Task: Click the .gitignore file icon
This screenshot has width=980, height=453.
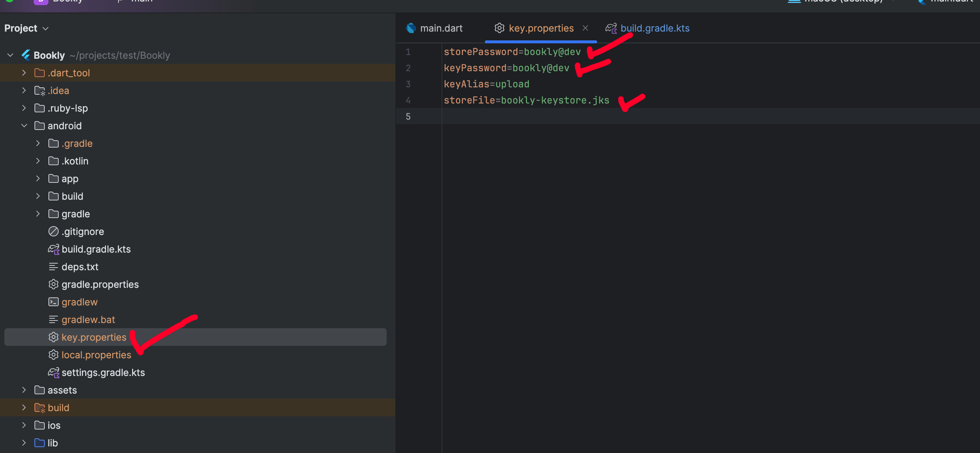Action: click(53, 231)
